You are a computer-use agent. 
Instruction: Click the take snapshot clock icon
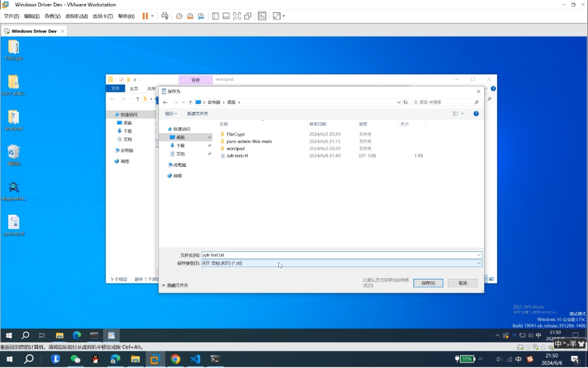pos(179,16)
